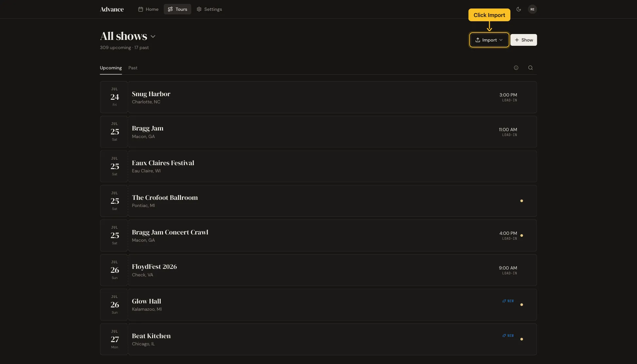This screenshot has width=637, height=364.
Task: Click the Jul 27 Mon date block
Action: pyautogui.click(x=115, y=339)
